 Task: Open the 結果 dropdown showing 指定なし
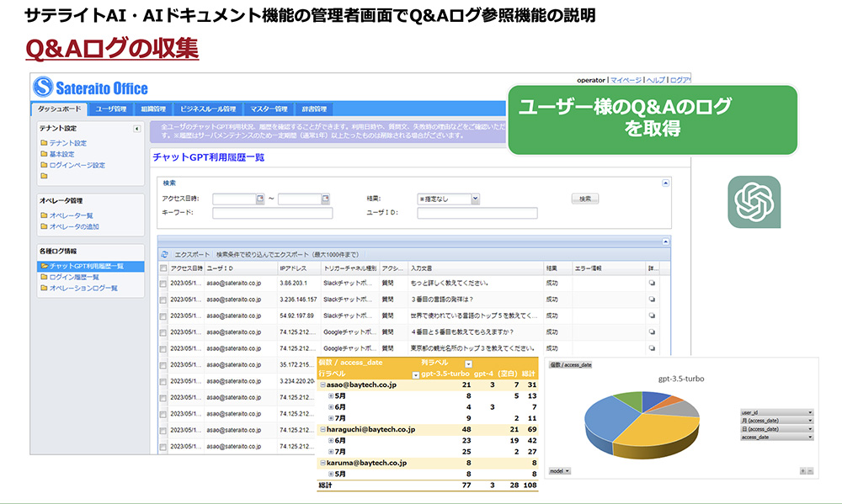[x=475, y=199]
